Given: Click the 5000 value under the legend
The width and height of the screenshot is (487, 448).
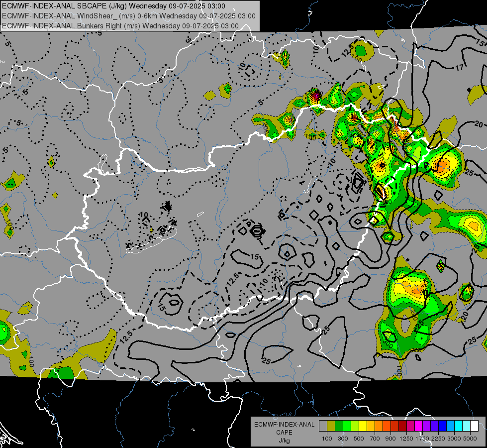Looking at the screenshot, I should click(470, 439).
